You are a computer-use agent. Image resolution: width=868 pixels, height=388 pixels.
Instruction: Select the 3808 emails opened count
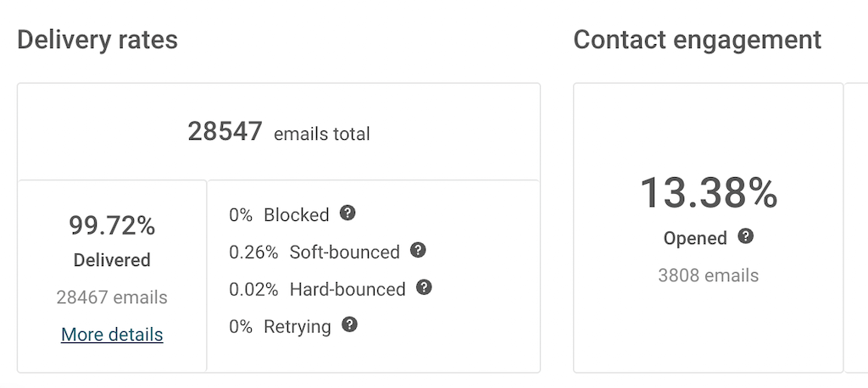tap(709, 275)
